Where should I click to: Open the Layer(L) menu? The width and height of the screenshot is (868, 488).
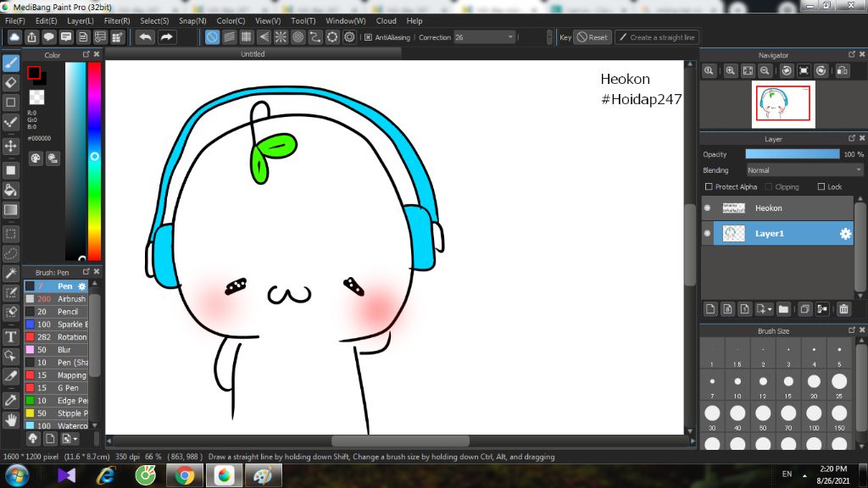tap(81, 21)
